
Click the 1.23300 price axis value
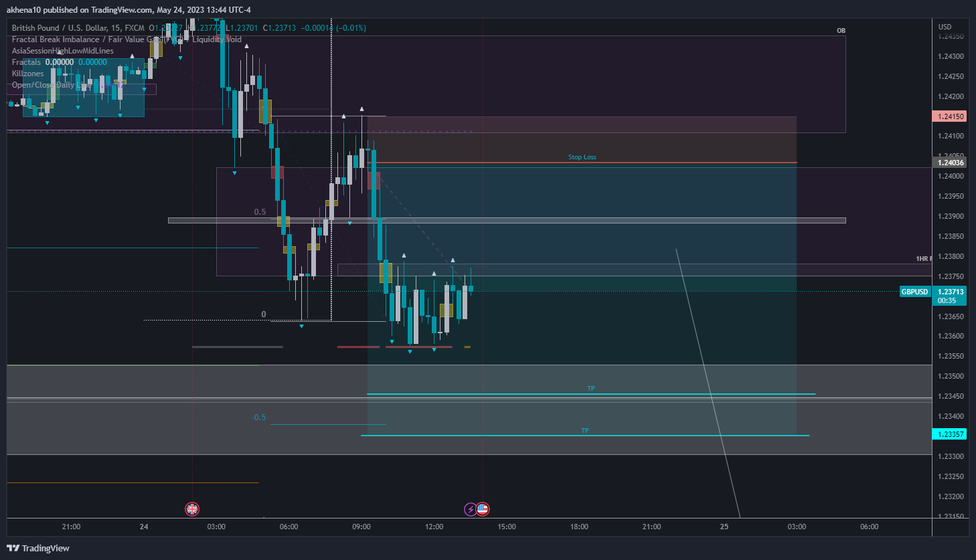[x=951, y=457]
